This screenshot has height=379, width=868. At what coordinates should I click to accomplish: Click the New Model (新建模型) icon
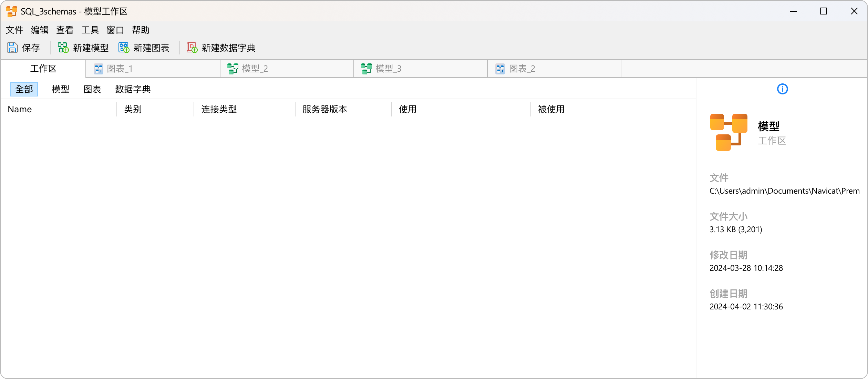63,48
